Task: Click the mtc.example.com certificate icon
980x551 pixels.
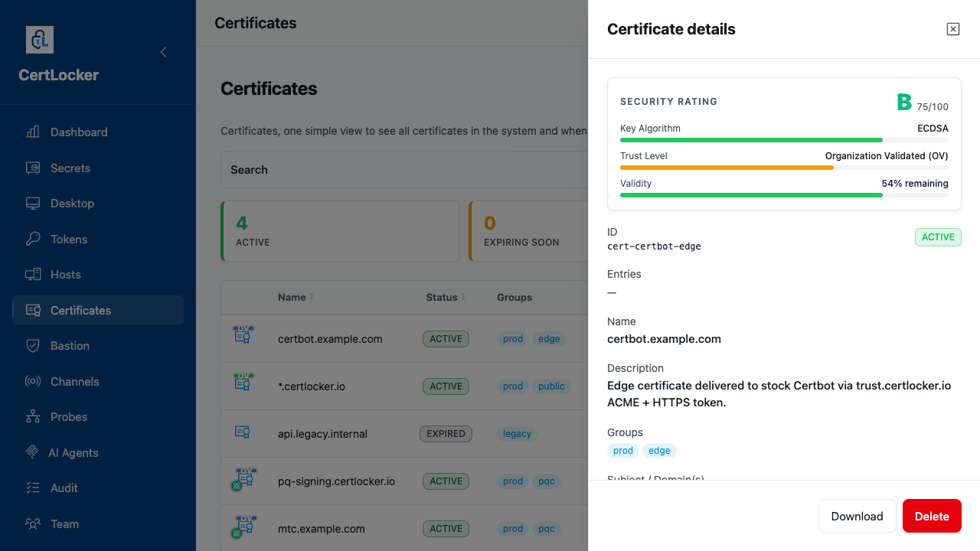Action: click(x=243, y=527)
